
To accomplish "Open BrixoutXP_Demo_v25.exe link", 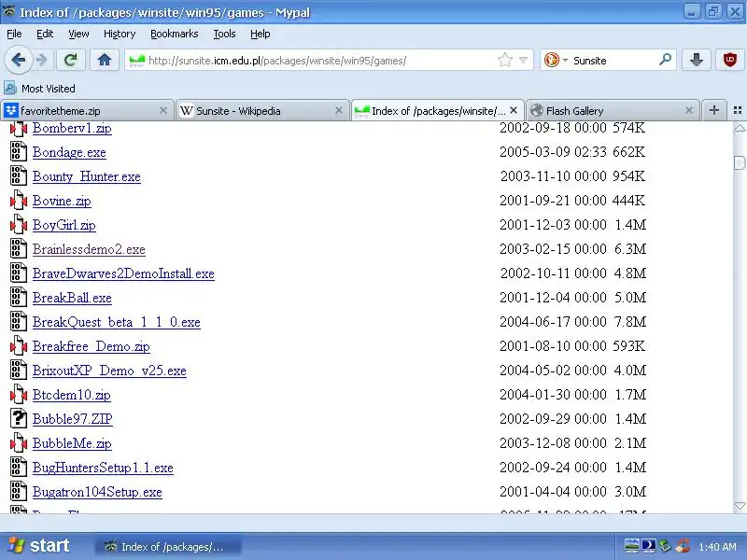I will (x=109, y=371).
